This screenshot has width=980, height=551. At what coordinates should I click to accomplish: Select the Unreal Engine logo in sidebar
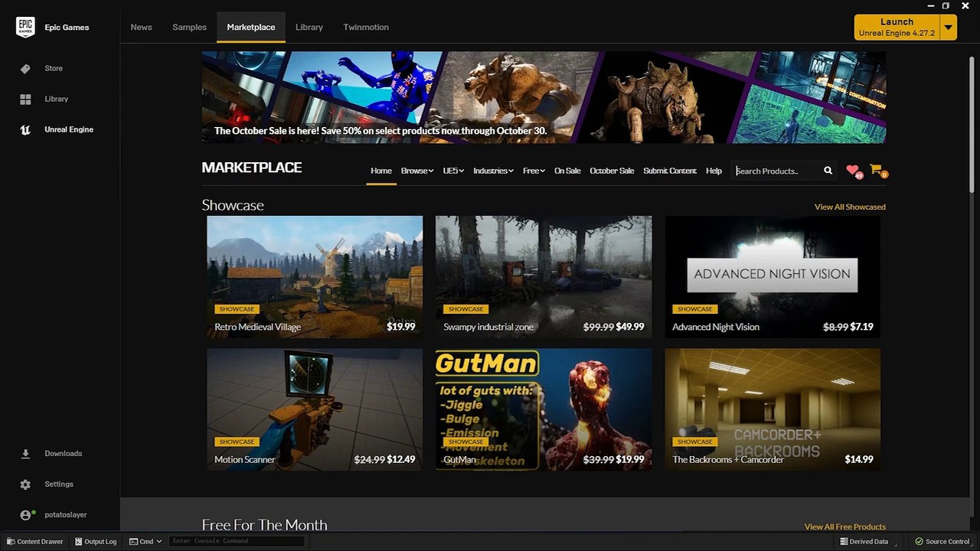pos(25,130)
